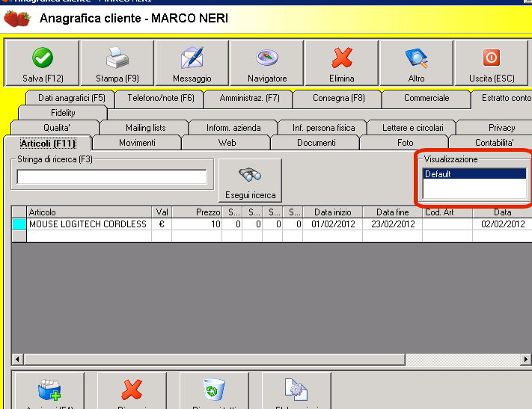Click the € currency cell

coord(162,224)
